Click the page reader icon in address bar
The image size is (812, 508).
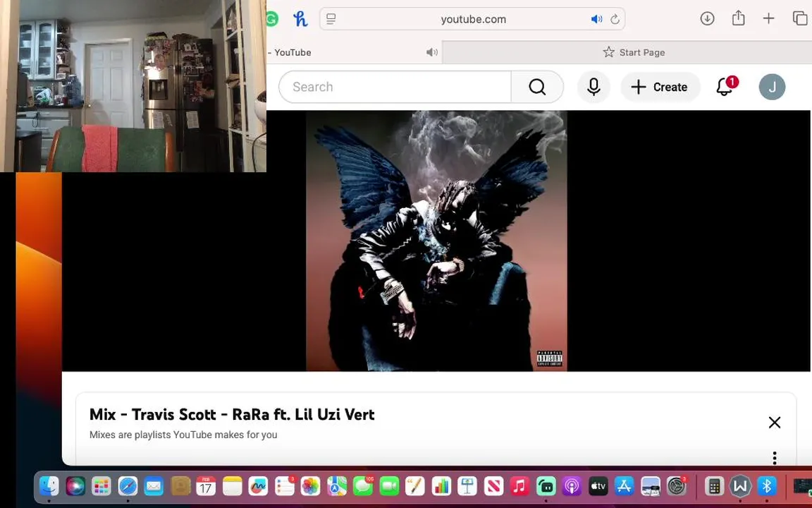tap(331, 19)
